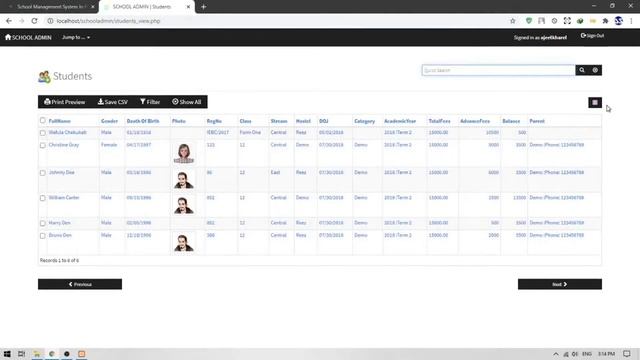Viewport: 640px width, 360px height.
Task: Open the Chrome three-dot menu
Action: click(631, 21)
